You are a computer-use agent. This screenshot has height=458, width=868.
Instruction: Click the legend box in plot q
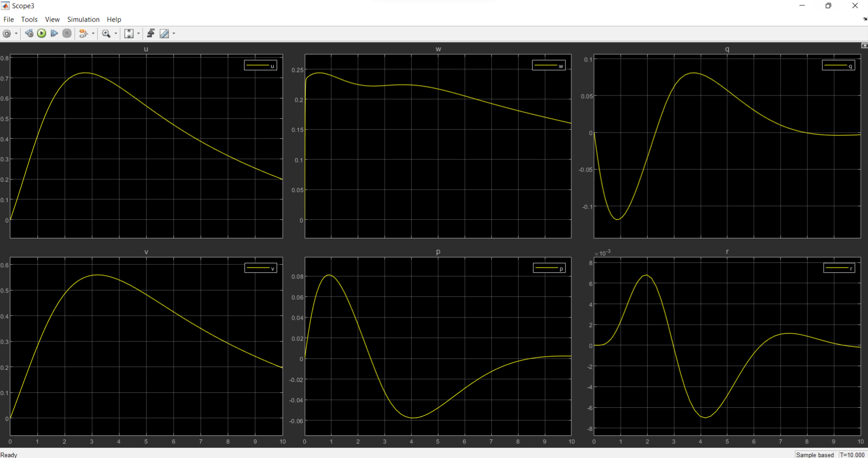[x=838, y=66]
